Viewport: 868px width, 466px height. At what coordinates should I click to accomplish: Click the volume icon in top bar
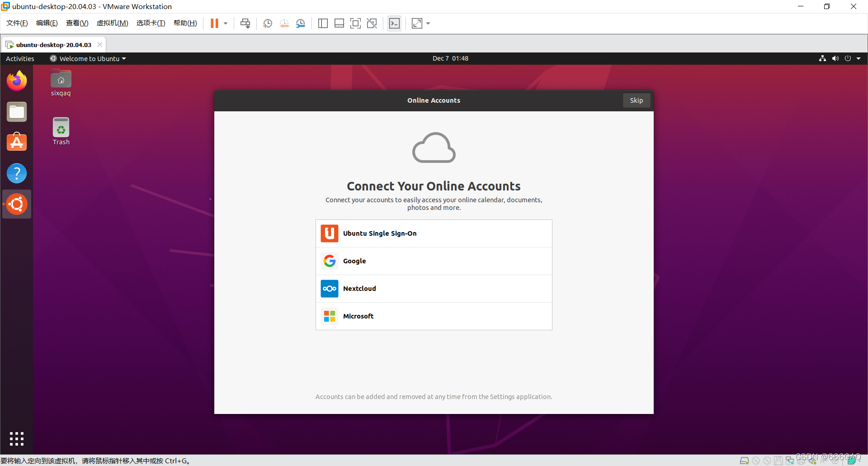point(835,58)
